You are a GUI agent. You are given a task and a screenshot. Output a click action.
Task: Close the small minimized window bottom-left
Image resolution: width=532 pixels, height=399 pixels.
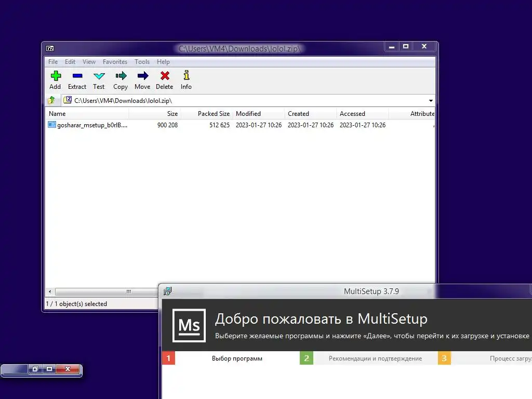[68, 369]
